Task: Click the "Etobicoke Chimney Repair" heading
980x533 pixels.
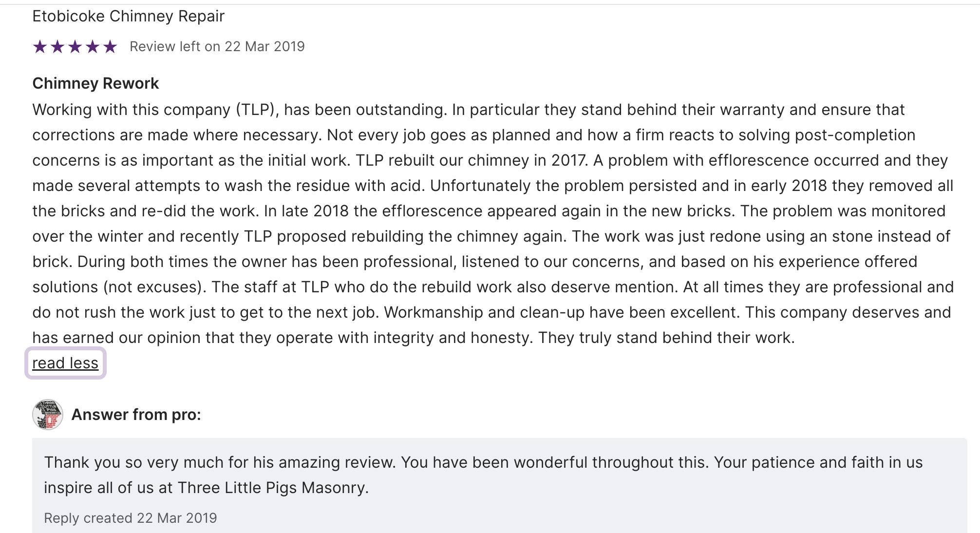Action: [128, 16]
